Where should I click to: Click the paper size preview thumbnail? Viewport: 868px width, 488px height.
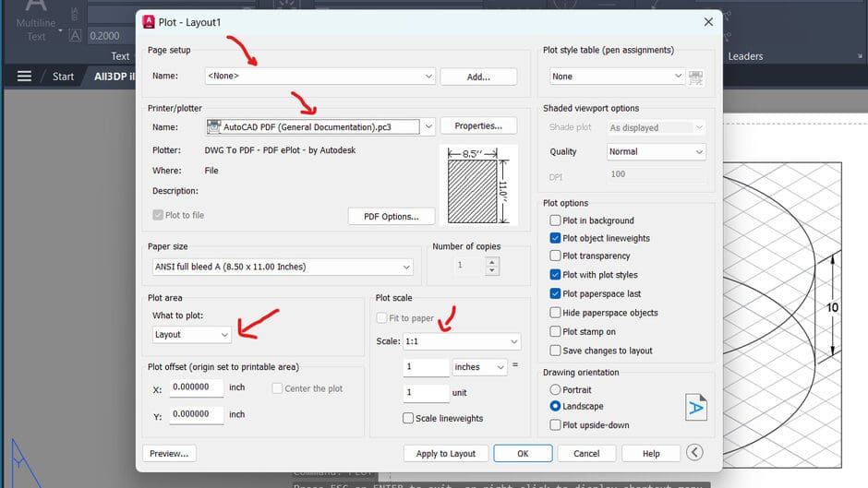point(478,185)
